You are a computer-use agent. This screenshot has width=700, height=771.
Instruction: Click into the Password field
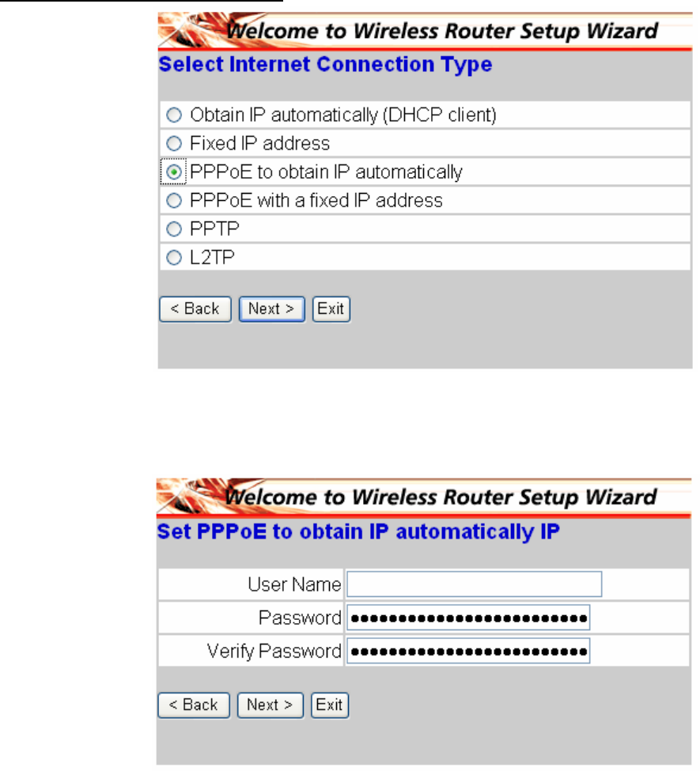pyautogui.click(x=468, y=618)
